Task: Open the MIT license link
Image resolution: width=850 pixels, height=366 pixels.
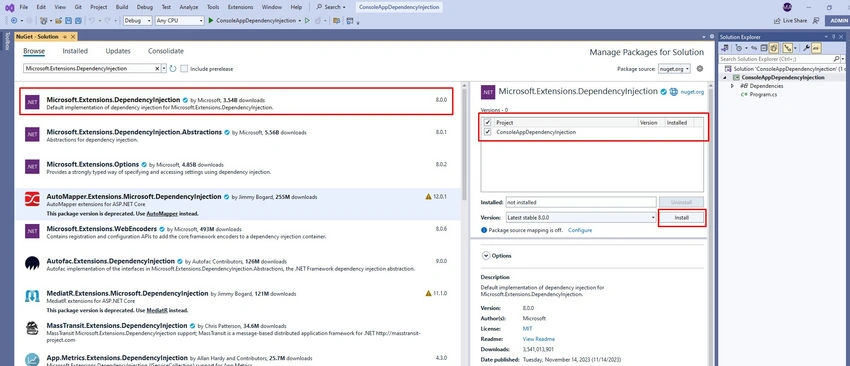Action: tap(527, 329)
